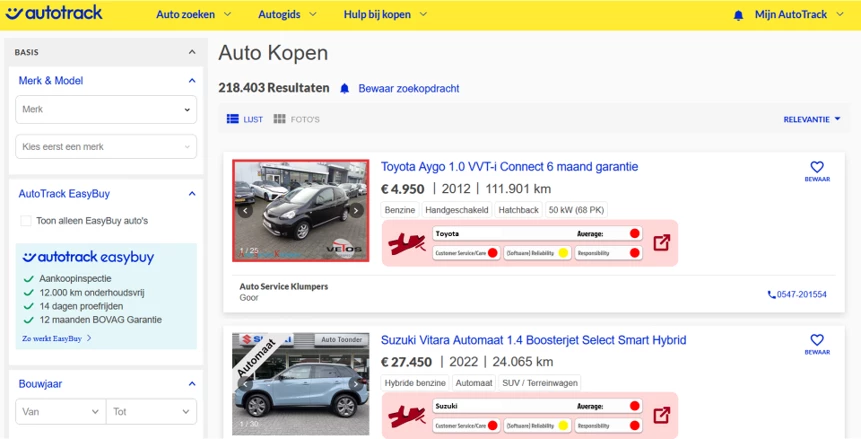Viewport: 861px width, 439px height.
Task: Enable the Toon alleen EasyBuy auto's checkbox
Action: (x=26, y=221)
